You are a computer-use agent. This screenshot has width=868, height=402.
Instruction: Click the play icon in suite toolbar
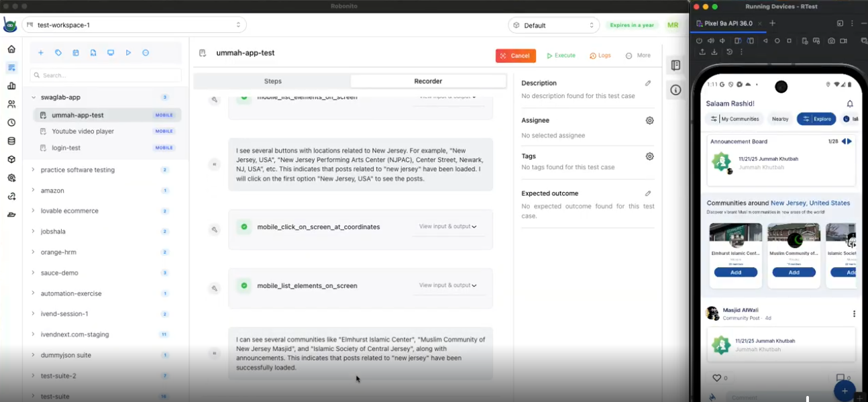[x=128, y=53]
